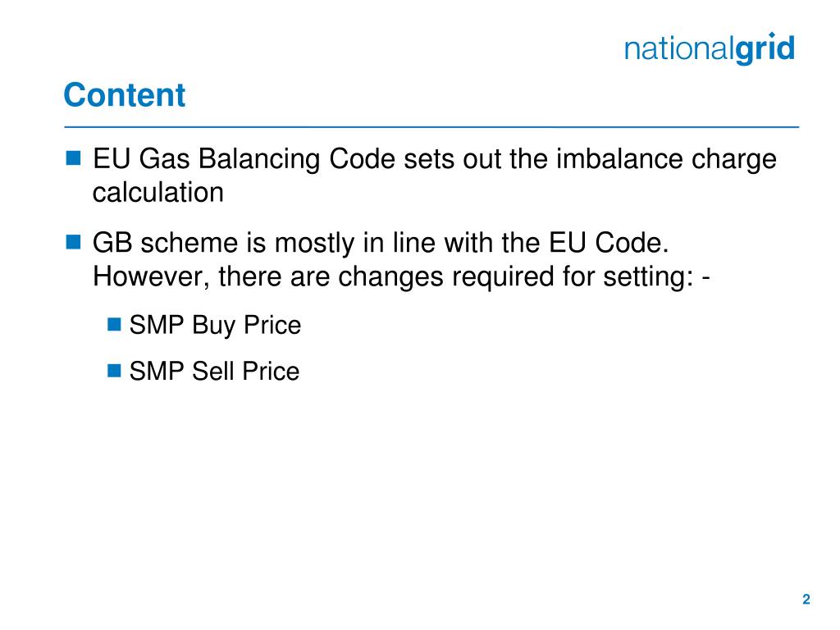Viewport: 840px width, 630px height.
Task: Click the word "calculation"
Action: coord(158,192)
